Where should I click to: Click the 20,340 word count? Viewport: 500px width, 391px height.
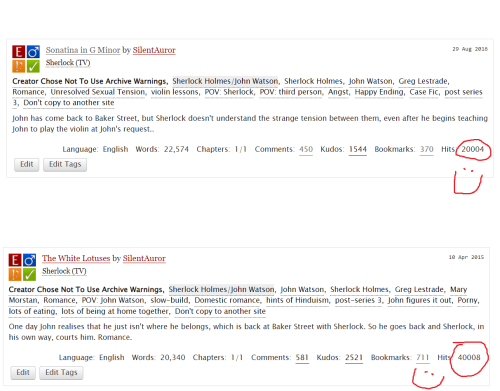173,358
